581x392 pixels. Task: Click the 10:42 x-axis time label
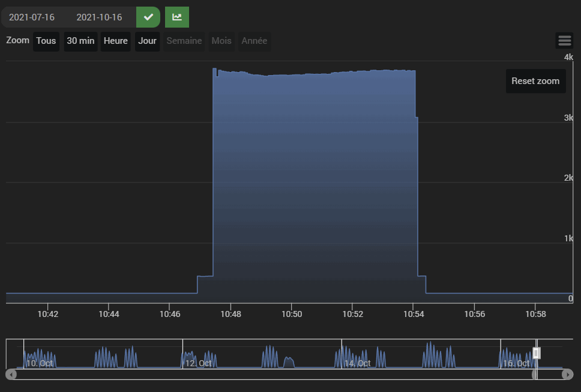[x=48, y=314]
